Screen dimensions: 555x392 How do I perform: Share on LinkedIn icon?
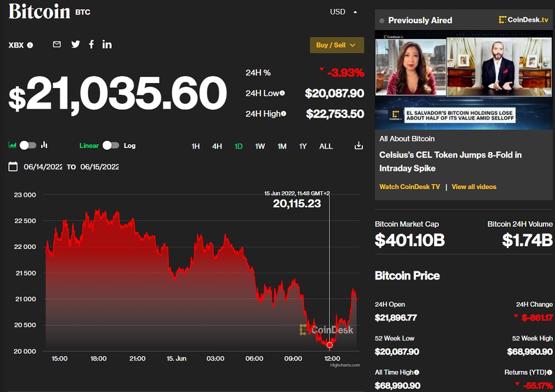(107, 44)
